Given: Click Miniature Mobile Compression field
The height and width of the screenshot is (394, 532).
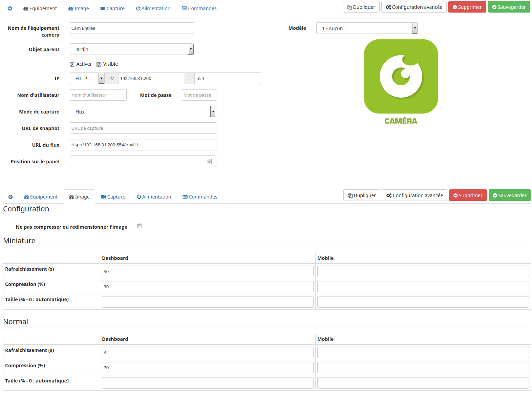Looking at the screenshot, I should tap(423, 287).
